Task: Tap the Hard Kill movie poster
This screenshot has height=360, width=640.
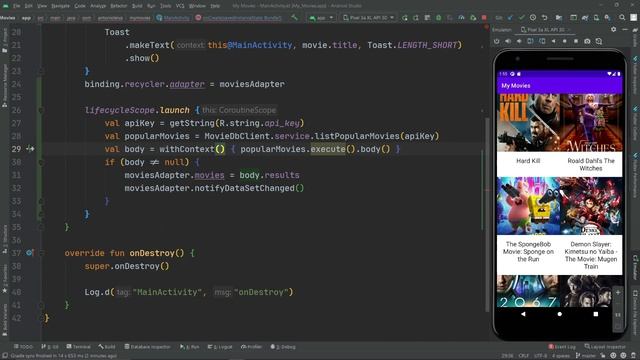Action: [528, 123]
